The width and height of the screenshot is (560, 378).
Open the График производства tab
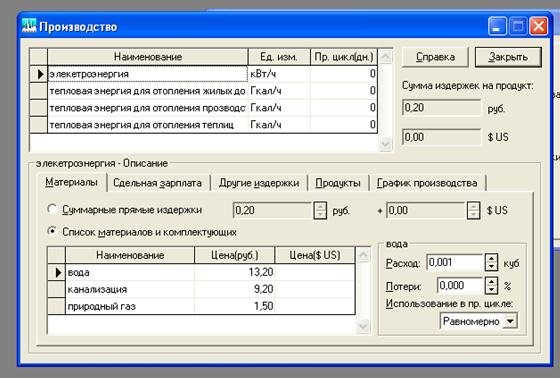[x=427, y=183]
